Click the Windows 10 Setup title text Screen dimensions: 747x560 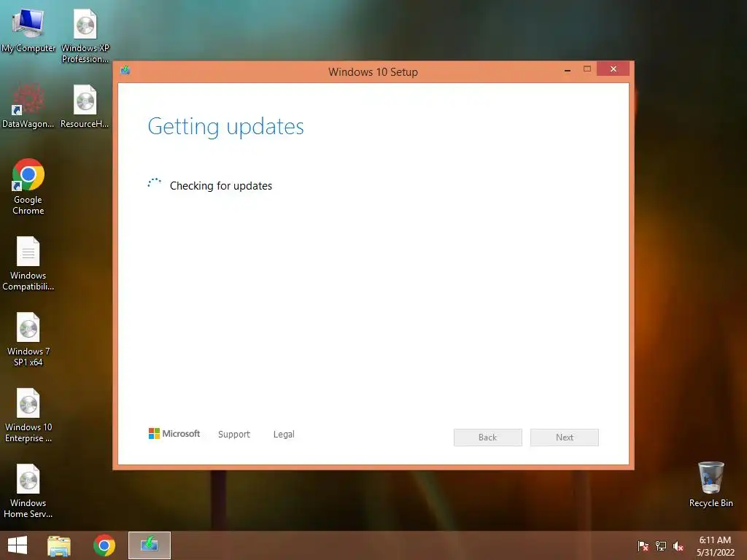(373, 72)
